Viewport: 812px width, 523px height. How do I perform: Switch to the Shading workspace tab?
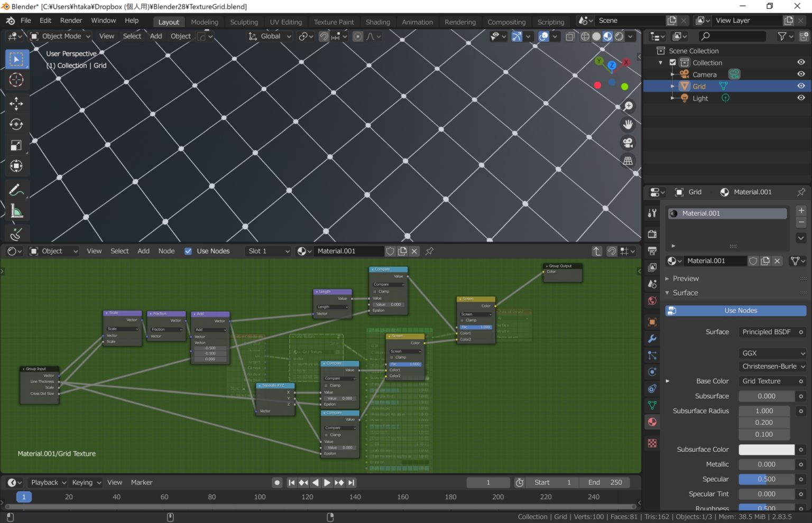(x=377, y=22)
